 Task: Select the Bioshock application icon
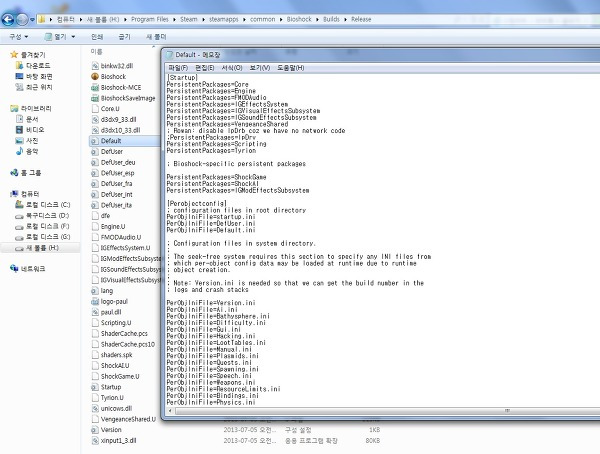coord(95,77)
